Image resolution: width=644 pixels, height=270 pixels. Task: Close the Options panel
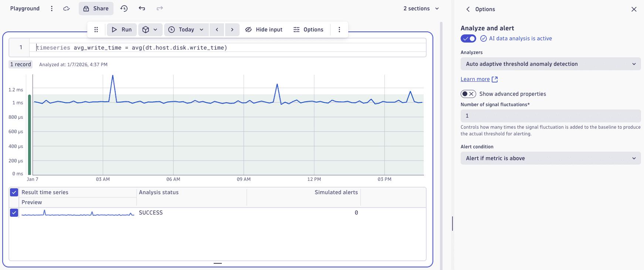click(634, 9)
